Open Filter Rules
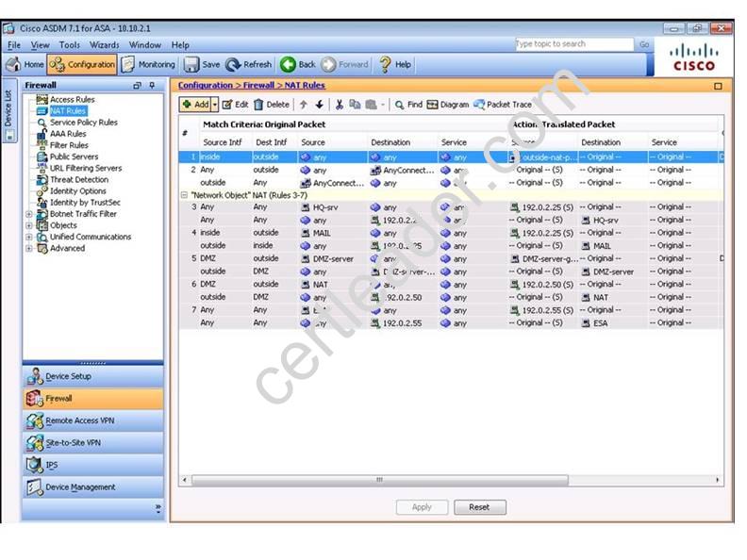 coord(69,145)
